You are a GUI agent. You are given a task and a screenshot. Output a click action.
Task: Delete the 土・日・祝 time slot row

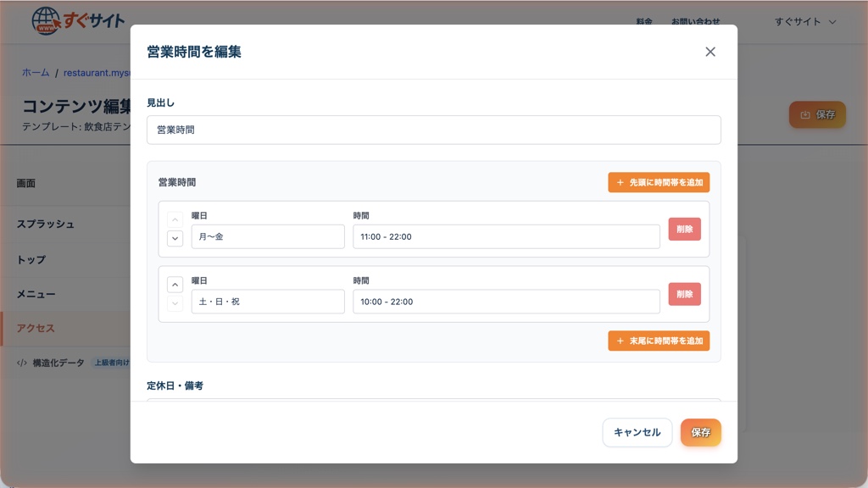[x=684, y=294]
